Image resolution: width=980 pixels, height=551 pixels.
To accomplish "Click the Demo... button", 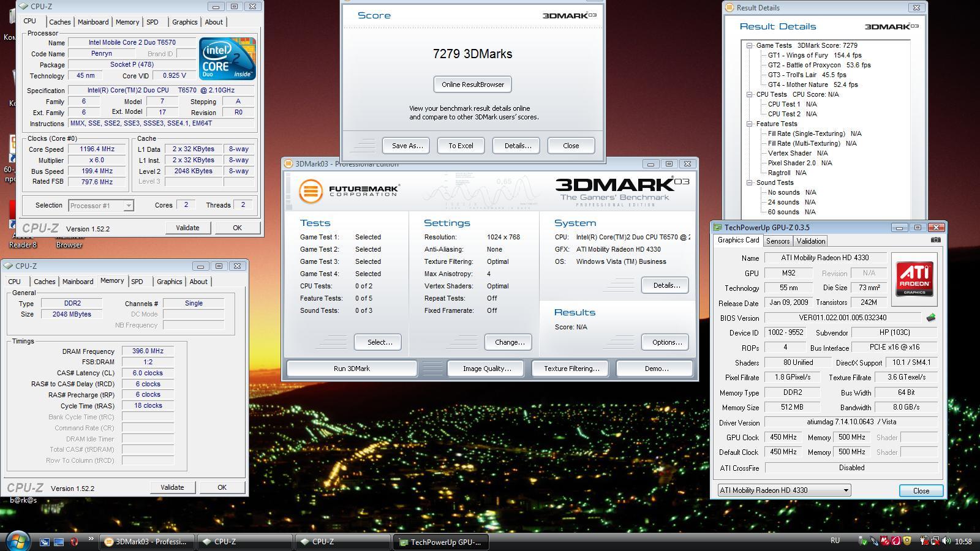I will point(655,369).
